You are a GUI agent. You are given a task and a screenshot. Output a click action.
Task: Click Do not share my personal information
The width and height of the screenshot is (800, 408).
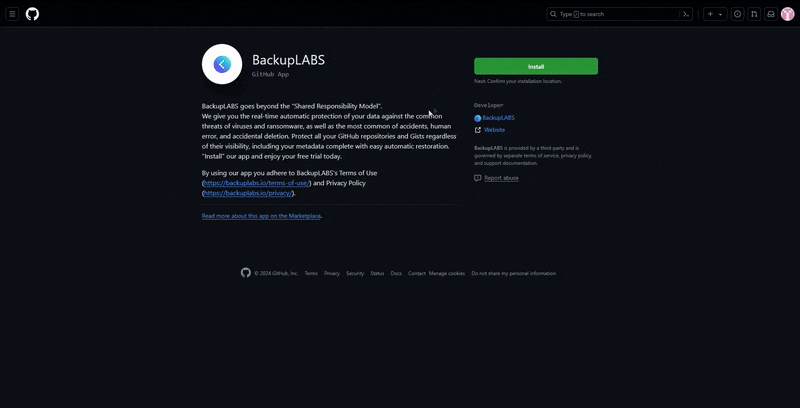point(514,273)
